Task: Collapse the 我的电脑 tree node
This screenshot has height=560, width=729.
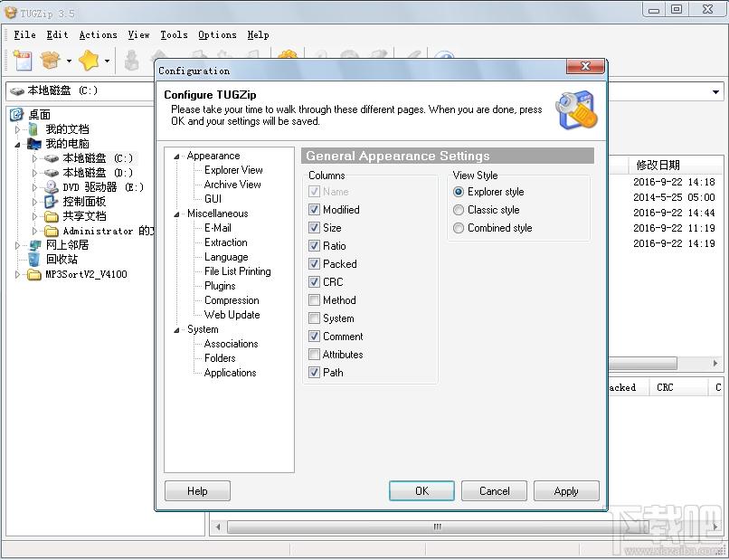Action: pyautogui.click(x=18, y=145)
